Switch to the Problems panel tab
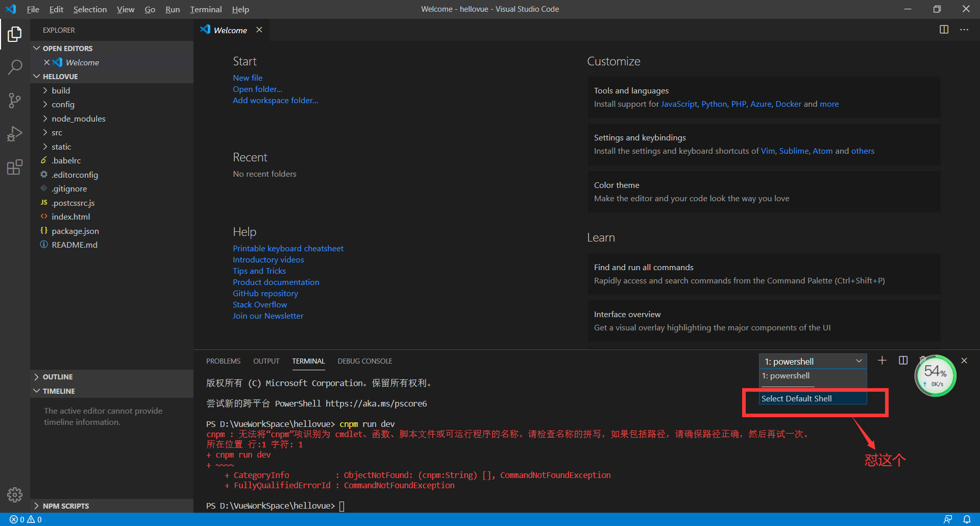 [x=223, y=361]
